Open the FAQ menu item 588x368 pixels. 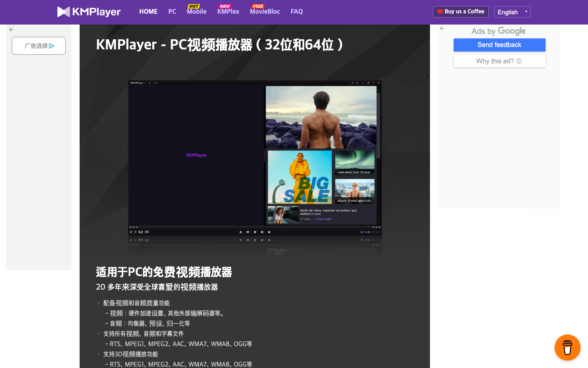[x=297, y=12]
